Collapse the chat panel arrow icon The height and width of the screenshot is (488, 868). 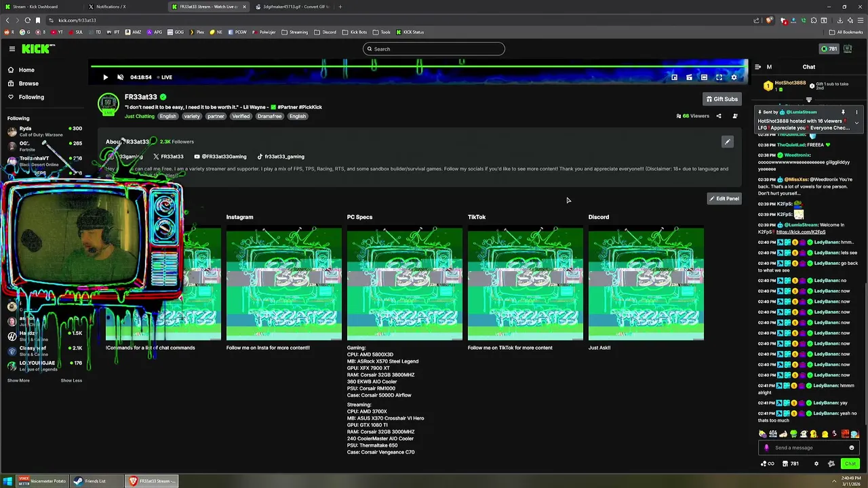758,67
